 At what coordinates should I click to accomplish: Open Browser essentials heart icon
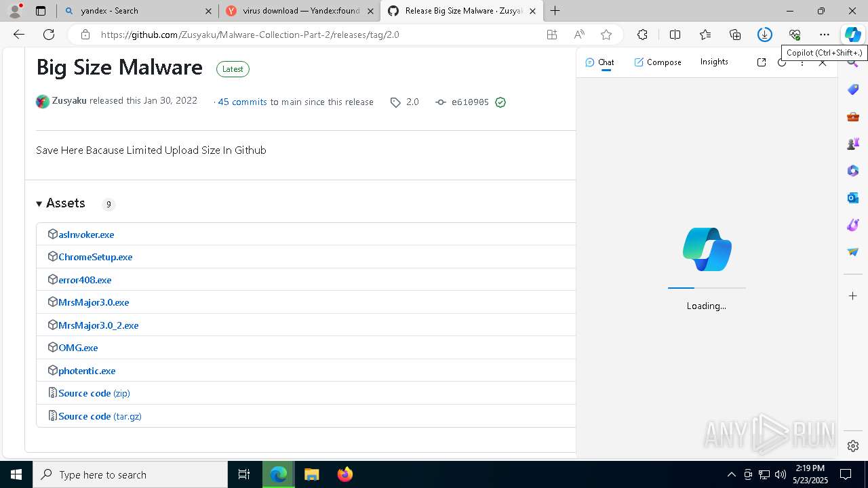(795, 35)
